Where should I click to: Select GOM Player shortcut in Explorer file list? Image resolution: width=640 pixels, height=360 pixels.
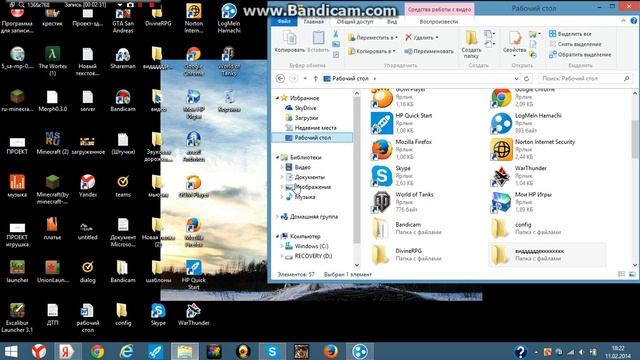coord(404,97)
